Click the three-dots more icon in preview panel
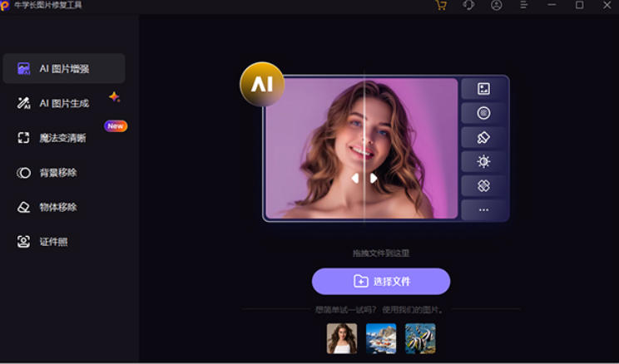Screen dimensions: 619x364 pos(483,209)
